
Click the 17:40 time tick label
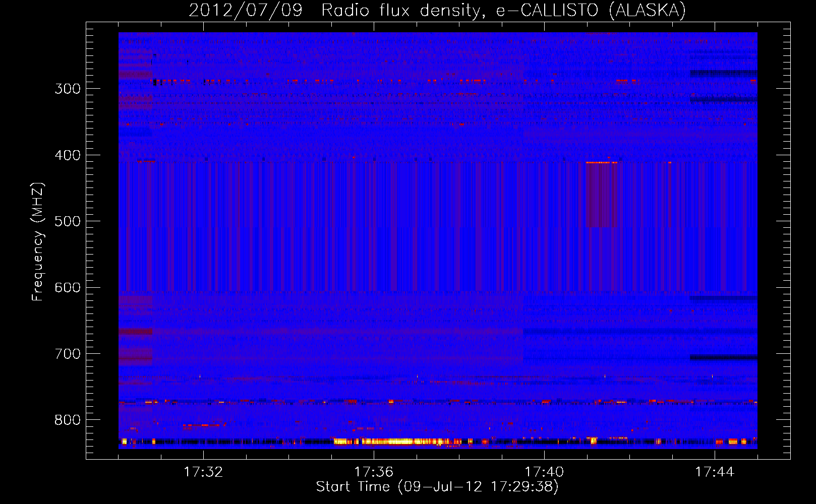(x=544, y=472)
